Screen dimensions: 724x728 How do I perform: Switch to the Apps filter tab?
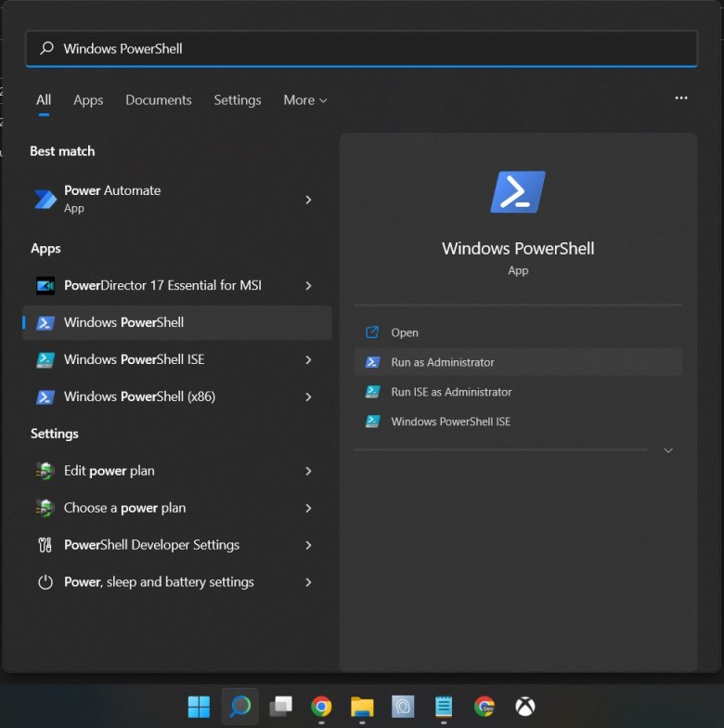click(x=88, y=100)
